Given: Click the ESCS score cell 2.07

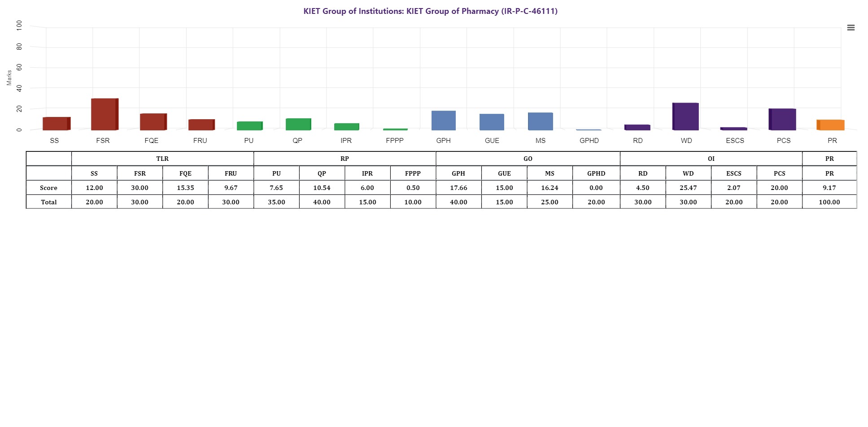Looking at the screenshot, I should click(x=734, y=188).
